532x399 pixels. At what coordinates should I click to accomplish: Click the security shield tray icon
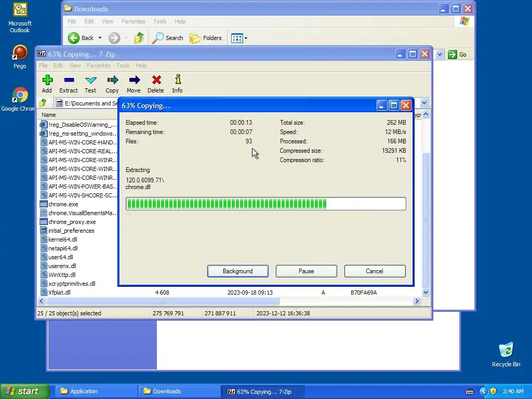click(x=493, y=391)
